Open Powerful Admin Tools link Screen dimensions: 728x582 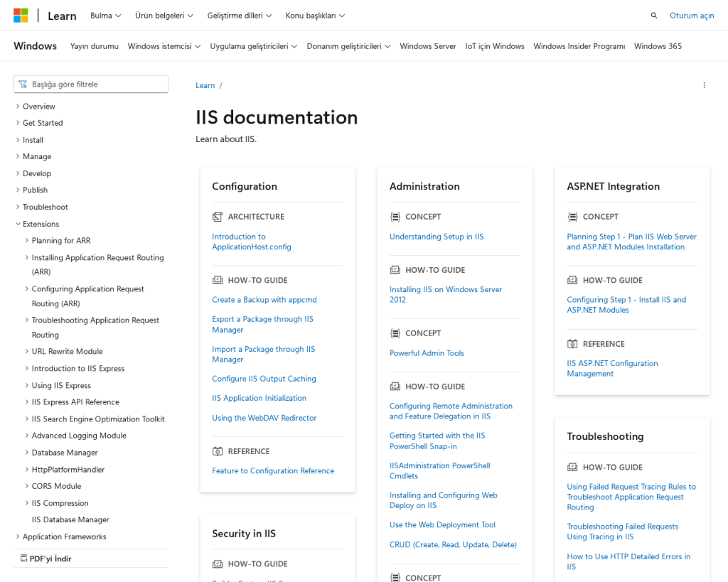(427, 353)
